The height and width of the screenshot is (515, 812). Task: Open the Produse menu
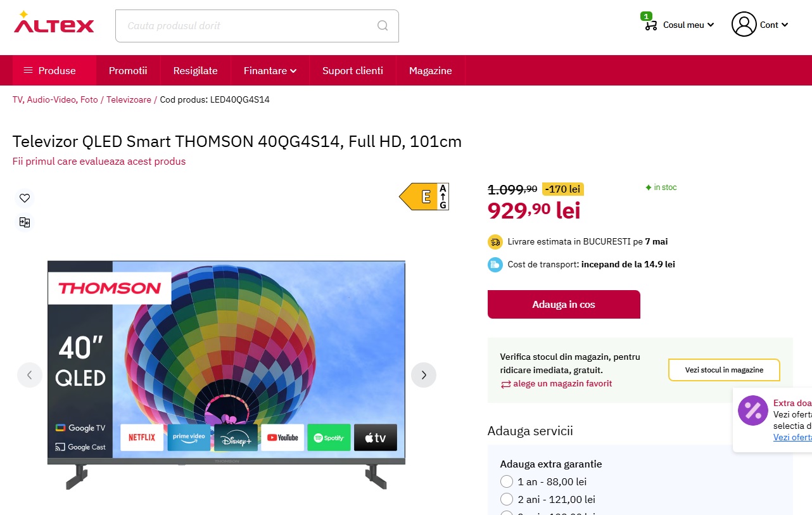coord(54,70)
